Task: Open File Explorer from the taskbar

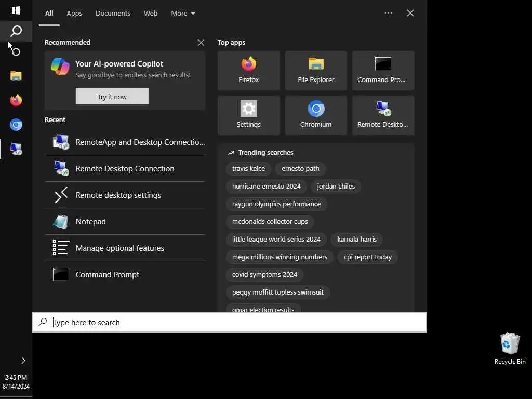Action: 16,76
